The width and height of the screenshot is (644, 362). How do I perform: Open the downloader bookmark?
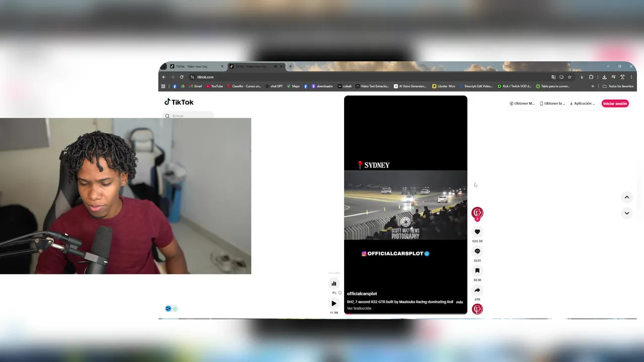point(323,86)
